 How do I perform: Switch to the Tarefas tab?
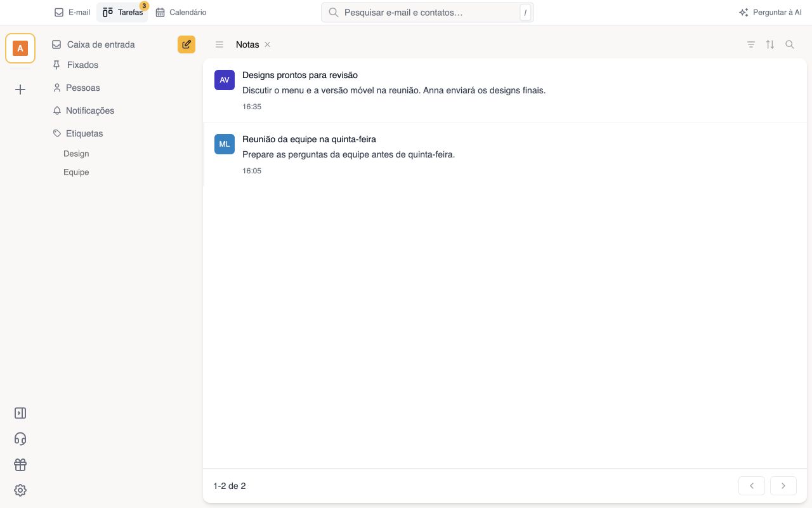(122, 12)
